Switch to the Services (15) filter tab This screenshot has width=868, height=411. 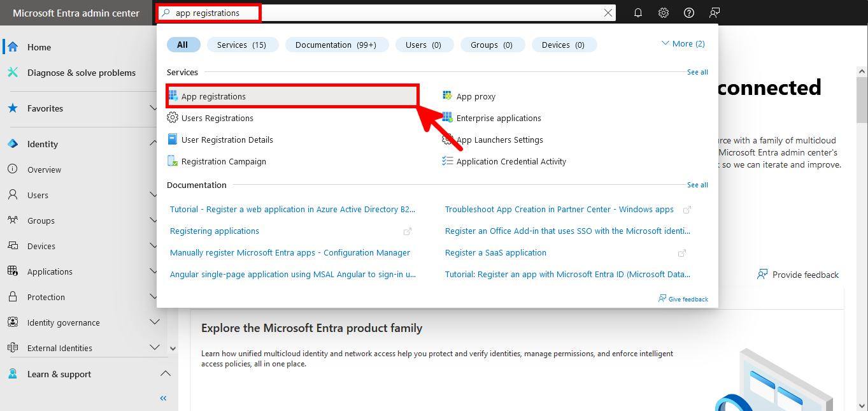click(x=243, y=44)
